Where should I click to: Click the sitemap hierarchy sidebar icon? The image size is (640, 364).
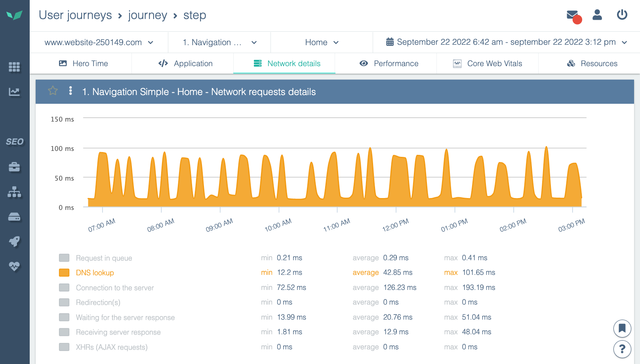[x=14, y=192]
